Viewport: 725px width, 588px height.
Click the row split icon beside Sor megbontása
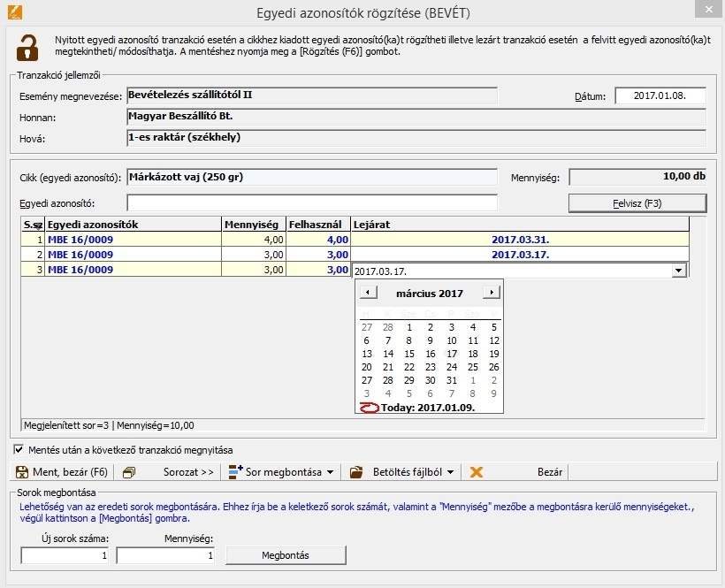[x=235, y=472]
